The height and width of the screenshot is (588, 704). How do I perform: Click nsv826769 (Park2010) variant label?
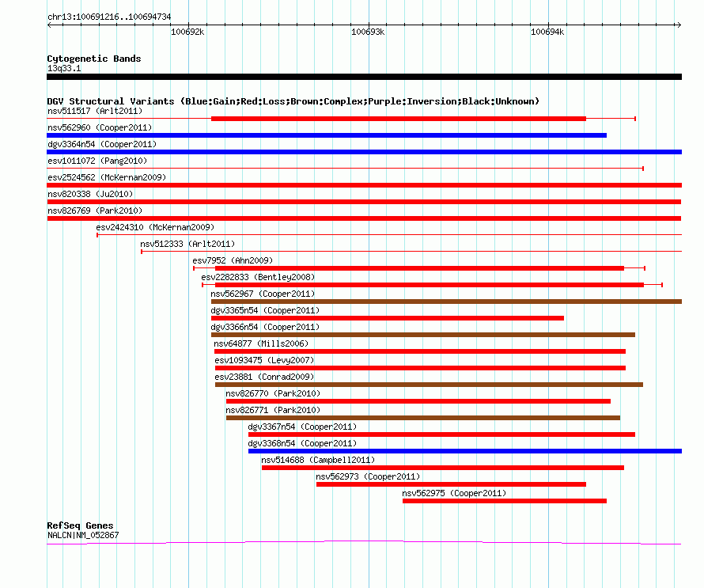click(95, 211)
